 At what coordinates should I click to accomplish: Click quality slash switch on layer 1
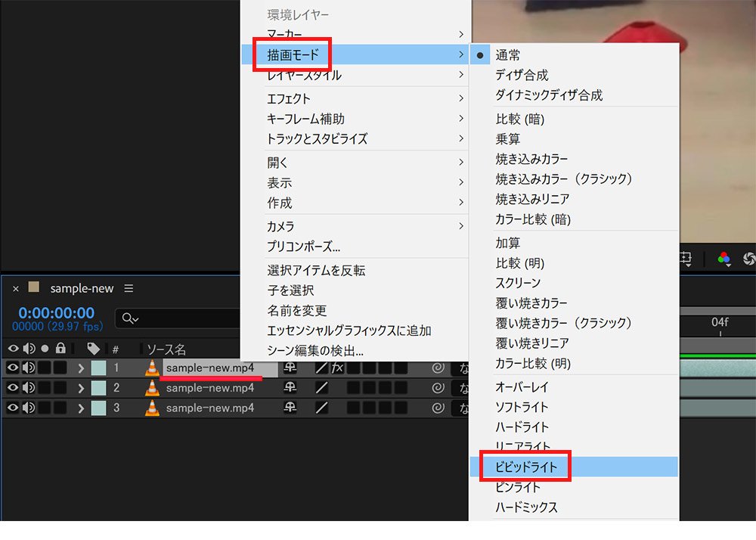pos(321,368)
